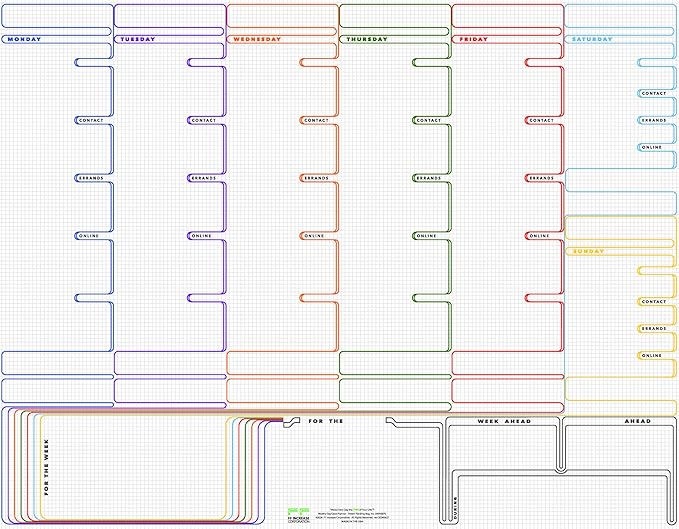The image size is (679, 529).
Task: Click the CONTACT label under Thursday
Action: pyautogui.click(x=429, y=120)
